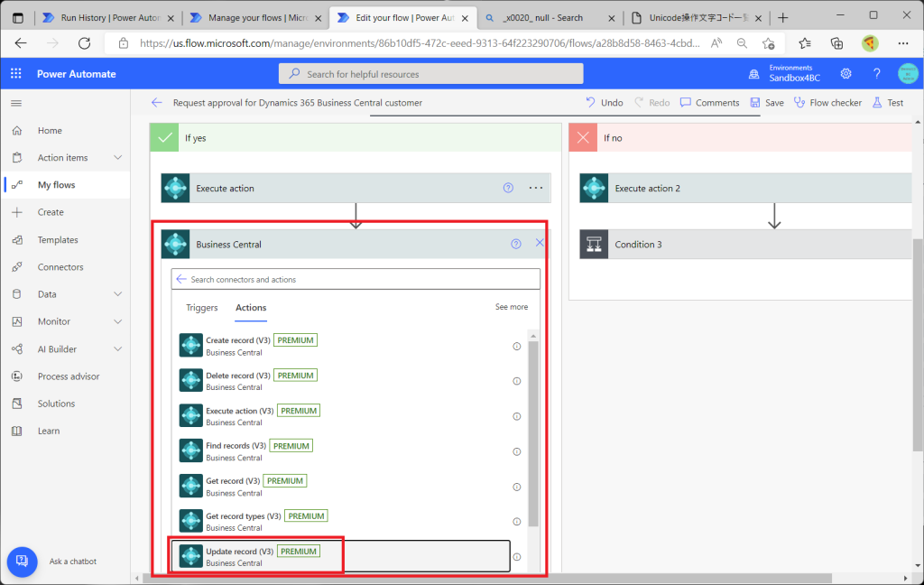Collapse the If no branch header

[741, 137]
